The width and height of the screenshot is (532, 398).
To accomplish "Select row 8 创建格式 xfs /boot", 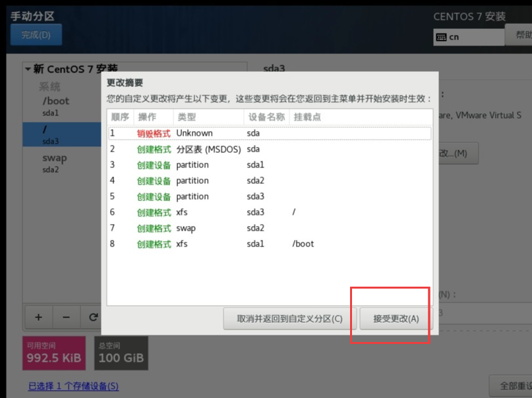I will [270, 244].
